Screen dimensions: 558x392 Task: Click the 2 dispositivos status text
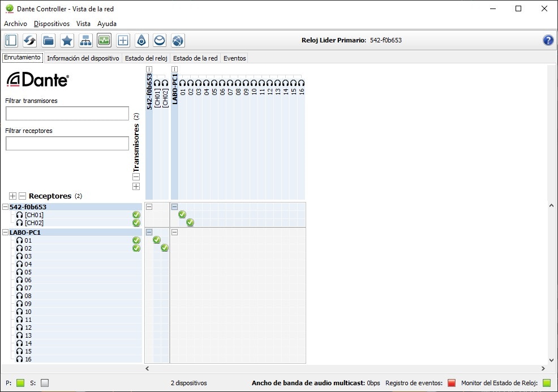(188, 383)
